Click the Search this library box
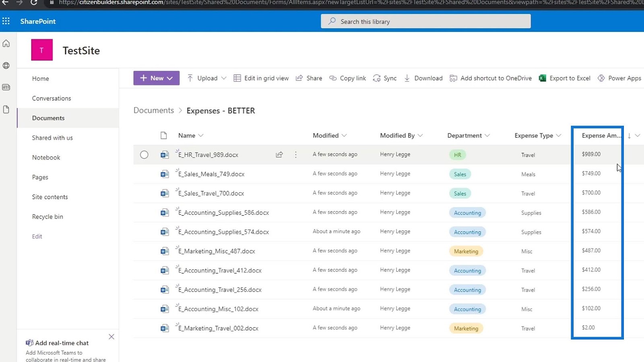This screenshot has width=644, height=362. pos(425,21)
